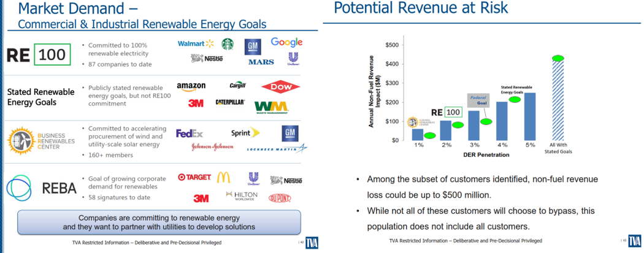
Task: Select the Target logo
Action: coord(194,177)
